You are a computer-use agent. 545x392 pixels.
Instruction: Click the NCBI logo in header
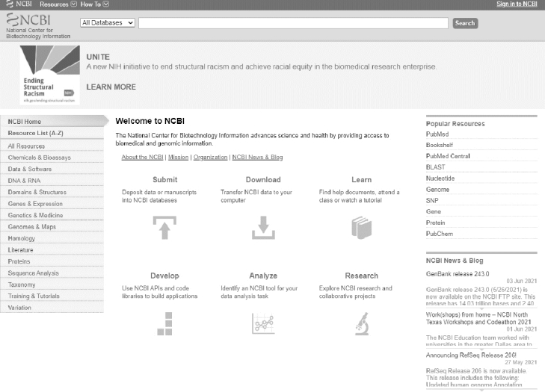[29, 20]
